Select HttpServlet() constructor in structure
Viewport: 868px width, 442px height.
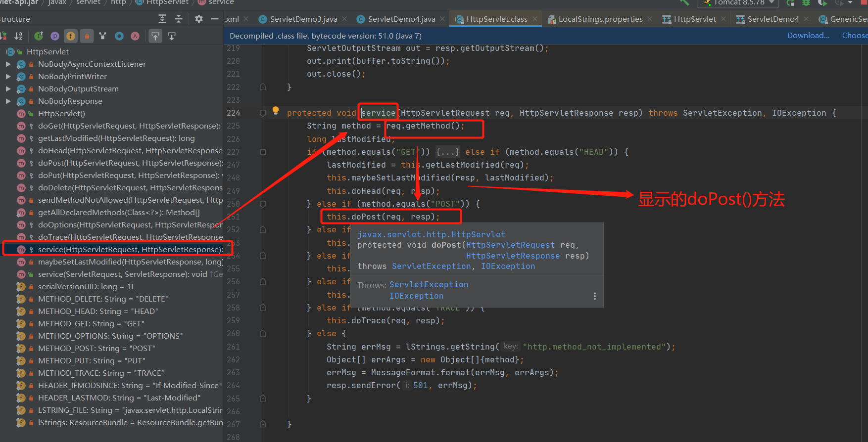click(x=61, y=113)
